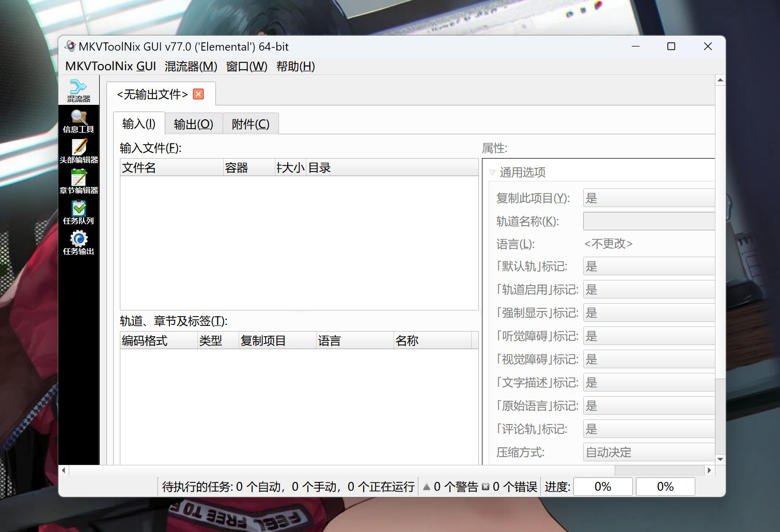Open the 「听觉障碍」标记 dropdown
Screen dimensions: 780x532
[649, 336]
